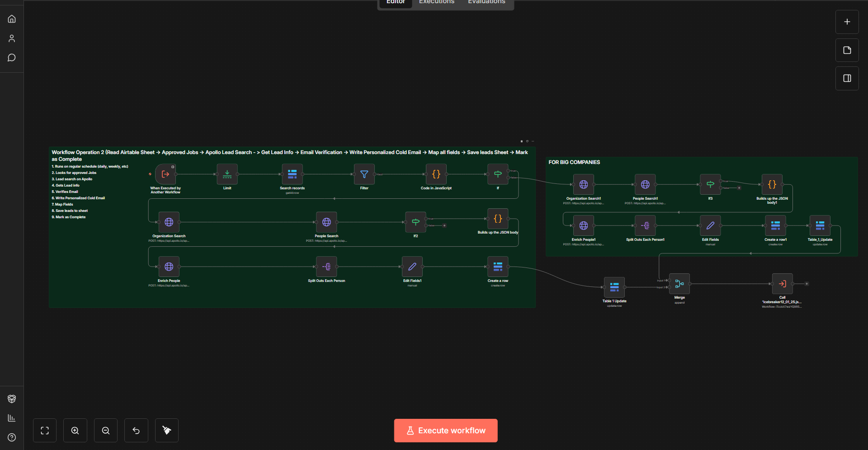The height and width of the screenshot is (450, 868).
Task: Open the Code in JavaScript node
Action: click(x=436, y=174)
